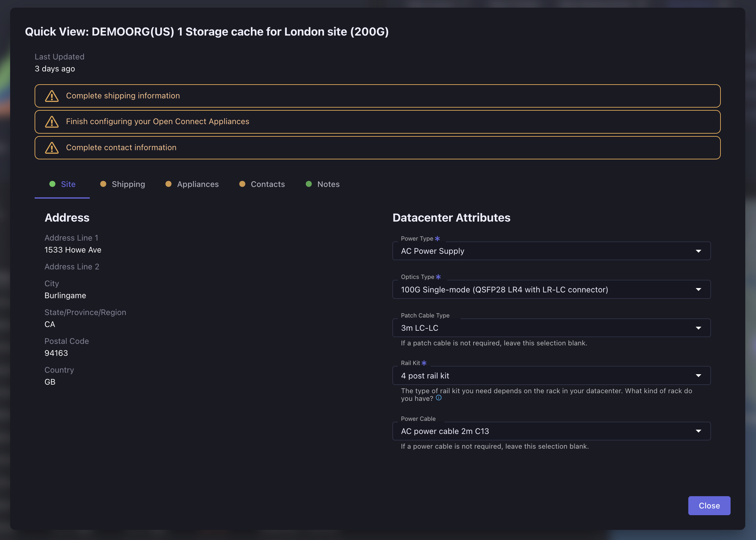Click the '3 days ago' last updated text
The image size is (756, 540).
coord(55,69)
